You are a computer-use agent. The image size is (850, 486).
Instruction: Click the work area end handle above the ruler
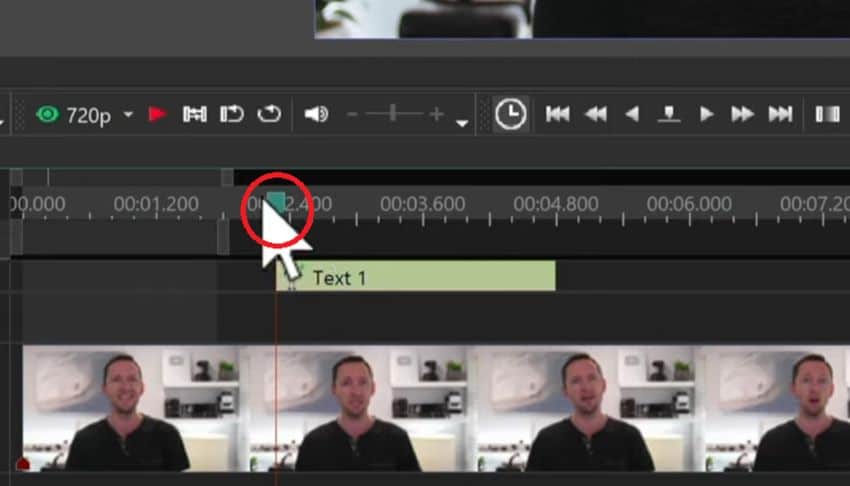point(227,177)
